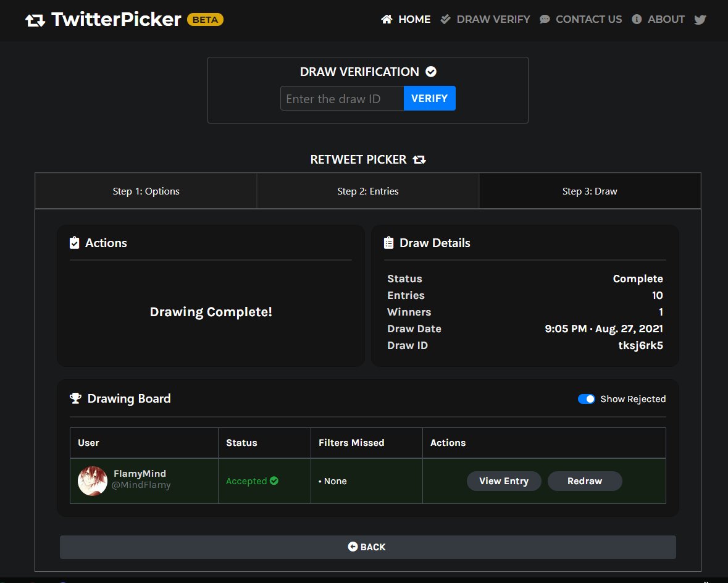Screen dimensions: 728x583
Task: Click the Winners value 1
Action: pyautogui.click(x=661, y=312)
